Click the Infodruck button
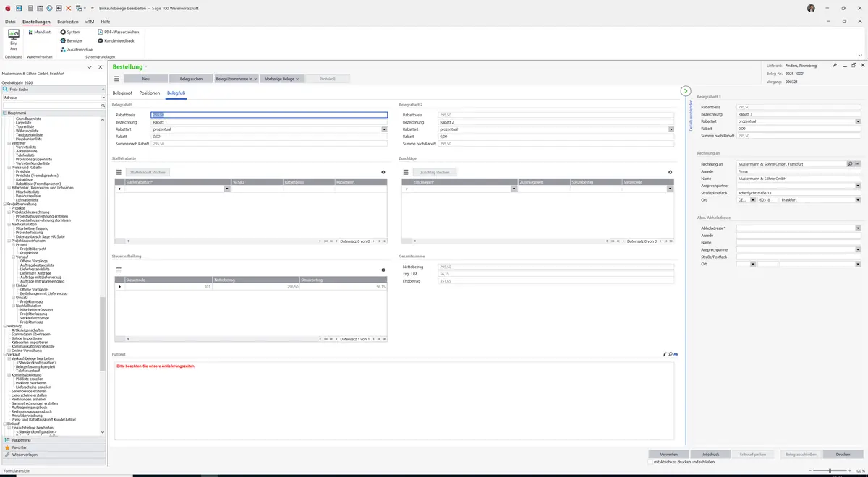Viewport: 868px width, 477px height. [711, 454]
